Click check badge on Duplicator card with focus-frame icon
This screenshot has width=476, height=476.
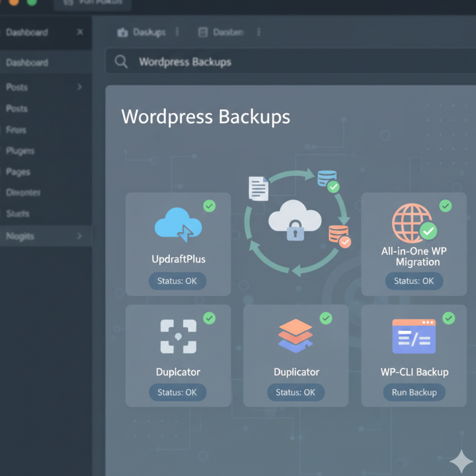tap(209, 318)
